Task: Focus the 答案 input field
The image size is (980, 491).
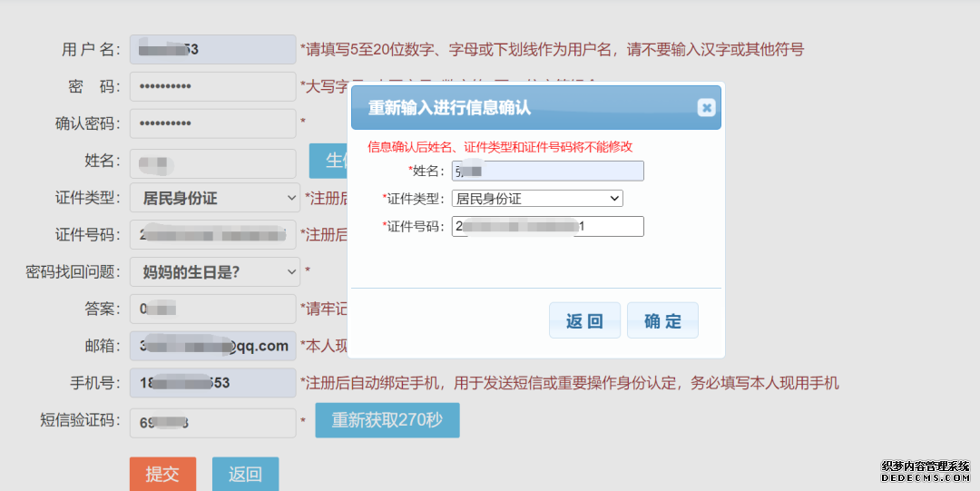Action: point(212,309)
